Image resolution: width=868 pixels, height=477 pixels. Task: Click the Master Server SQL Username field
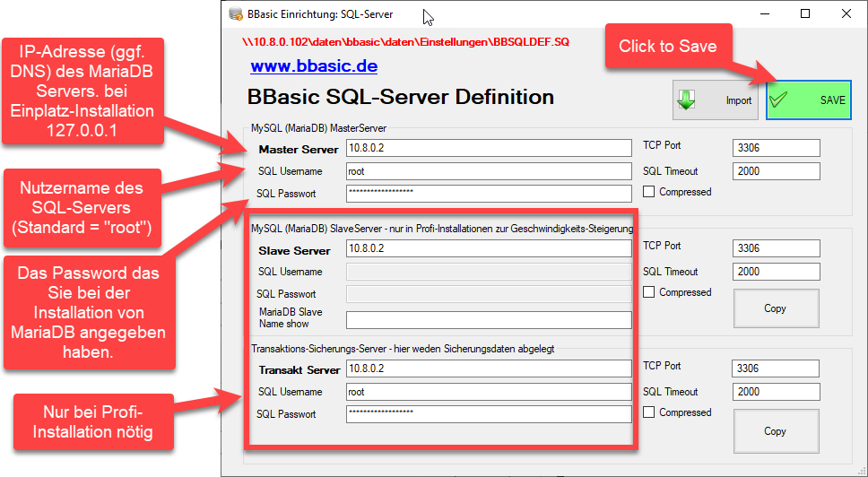click(x=489, y=171)
